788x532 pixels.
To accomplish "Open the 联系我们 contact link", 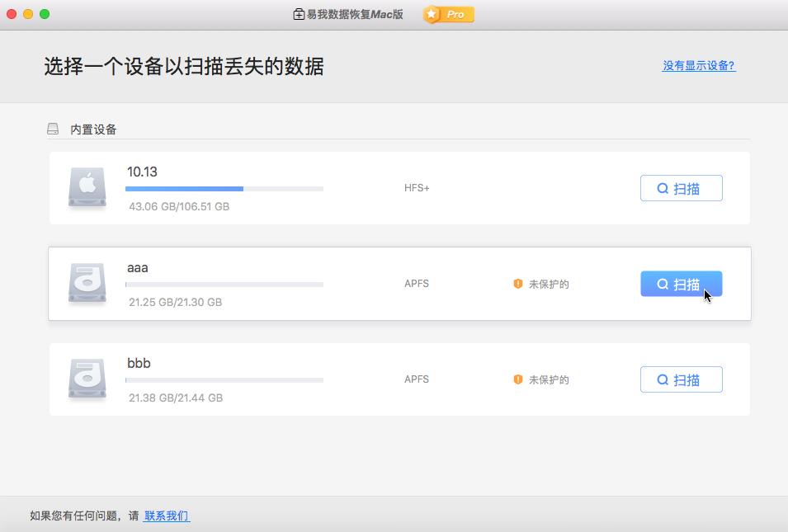I will coord(166,515).
